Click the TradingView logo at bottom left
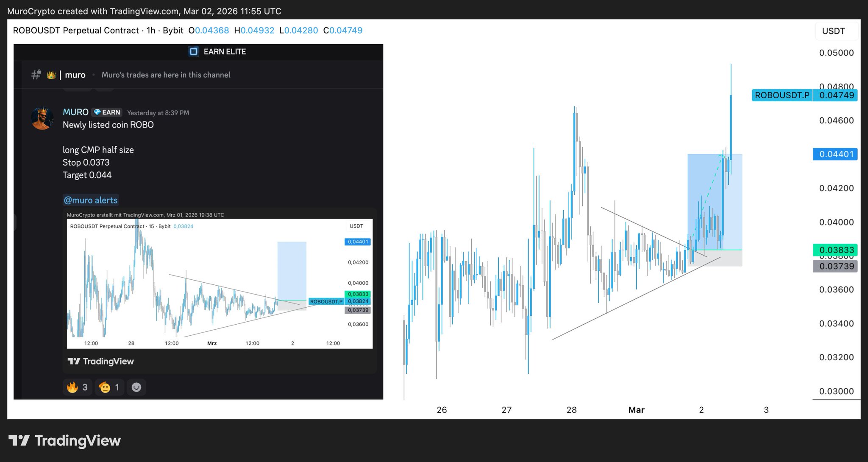Screen dimensions: 868x462 [x=64, y=440]
